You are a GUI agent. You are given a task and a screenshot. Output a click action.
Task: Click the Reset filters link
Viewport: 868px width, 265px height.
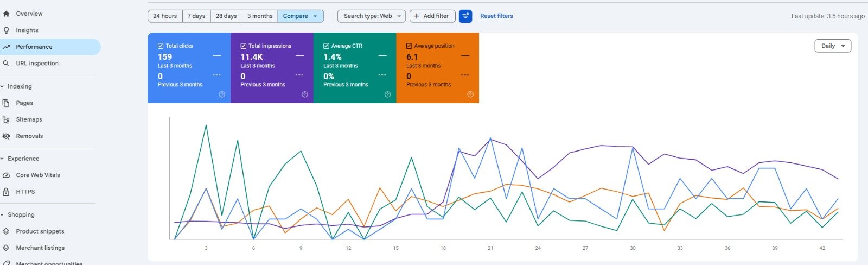496,16
